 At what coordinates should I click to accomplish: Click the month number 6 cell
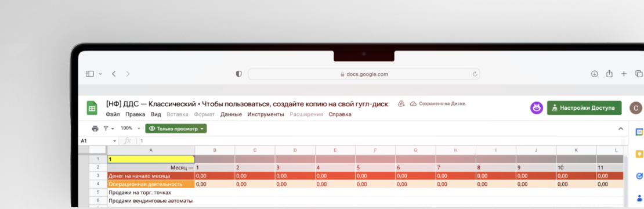415,168
